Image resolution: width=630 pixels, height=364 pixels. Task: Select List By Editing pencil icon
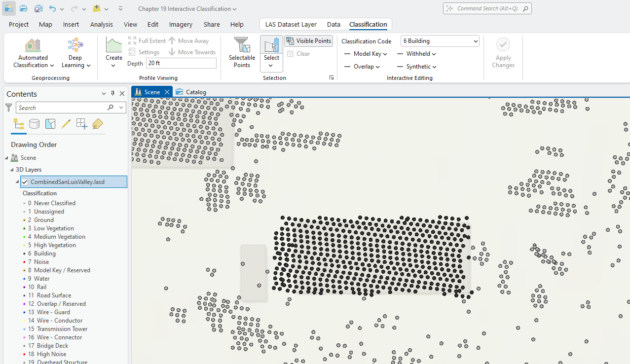(66, 124)
